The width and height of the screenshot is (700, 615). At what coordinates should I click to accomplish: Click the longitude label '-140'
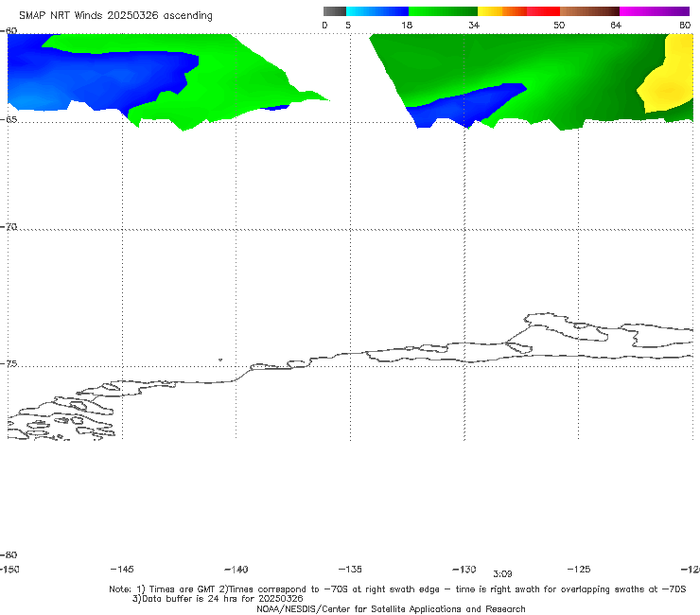click(236, 569)
